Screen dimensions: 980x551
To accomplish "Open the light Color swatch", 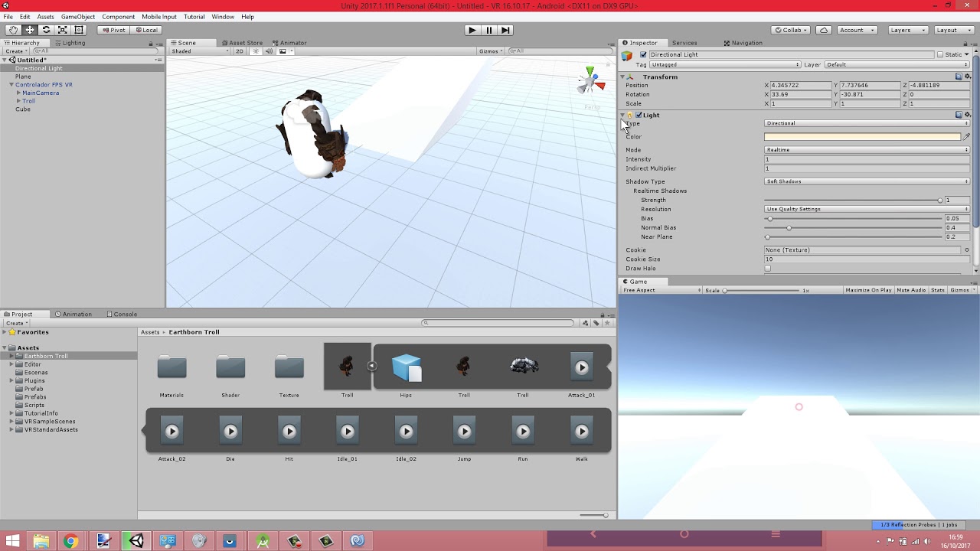I will coord(863,137).
